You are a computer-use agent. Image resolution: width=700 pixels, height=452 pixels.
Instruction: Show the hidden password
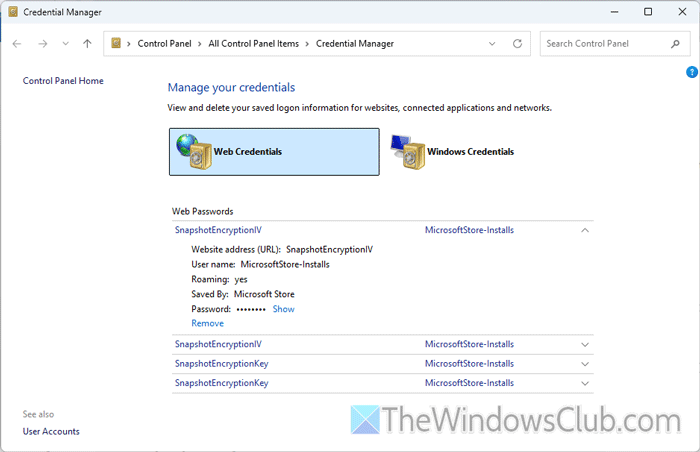(283, 309)
